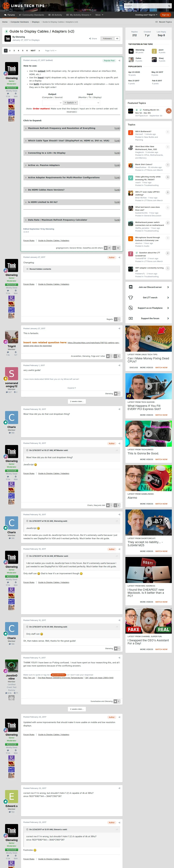Screen dimensions: 174x868
Task: Click the Share button under topic title
Action: (93, 38)
